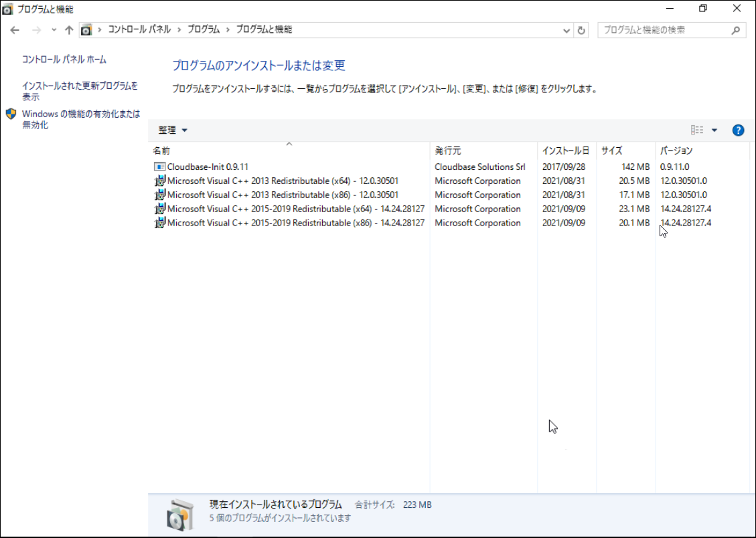Viewport: 756px width, 538px height.
Task: Click icon of Visual C++ 2015-2019 (x86)
Action: pos(159,223)
